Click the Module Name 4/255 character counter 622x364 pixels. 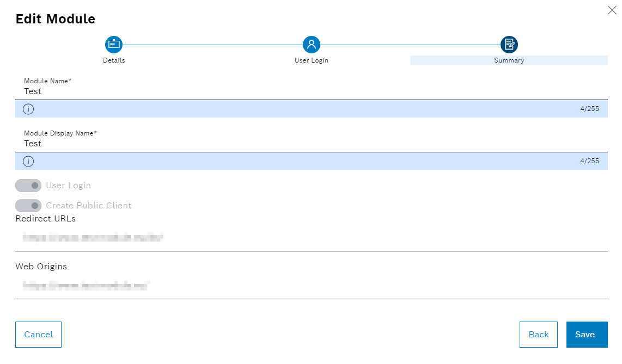click(x=589, y=109)
